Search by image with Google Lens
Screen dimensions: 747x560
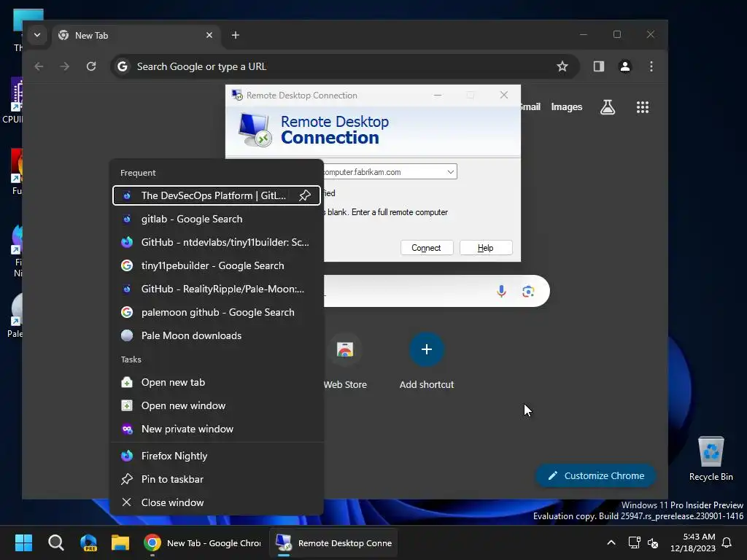click(528, 291)
